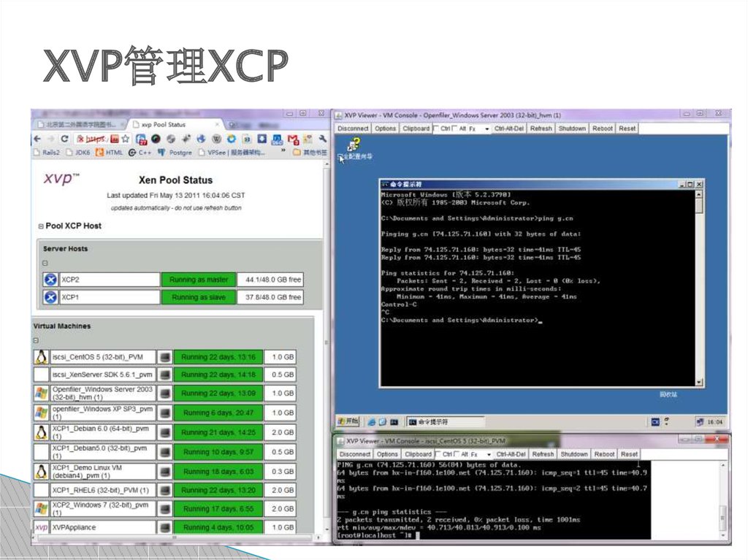Expand the bookmarks bar overflow chevron

pos(283,151)
